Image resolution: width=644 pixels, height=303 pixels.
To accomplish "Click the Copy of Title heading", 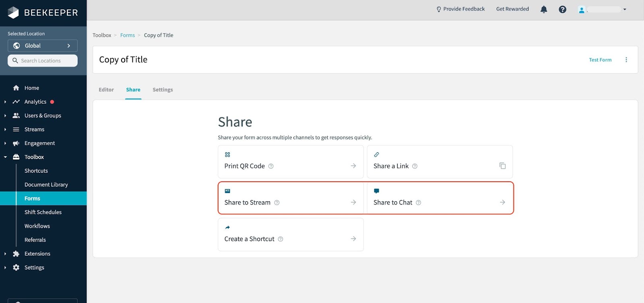I will [123, 59].
